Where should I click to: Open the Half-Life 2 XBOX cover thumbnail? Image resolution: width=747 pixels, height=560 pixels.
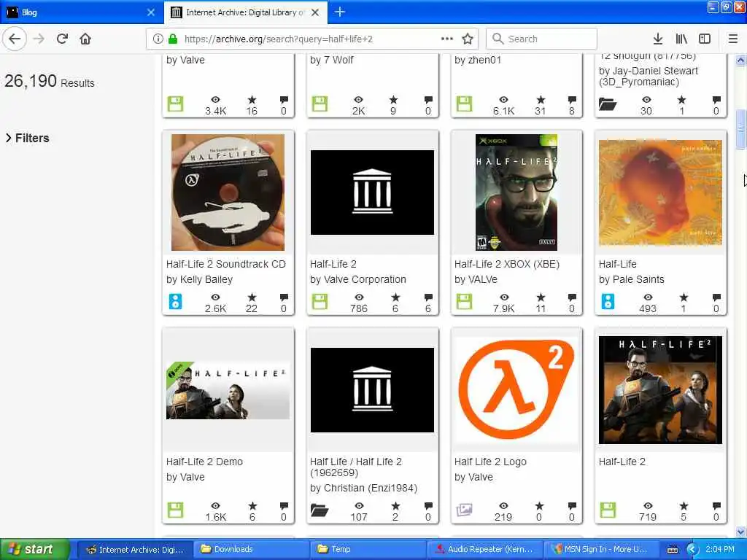pos(516,192)
